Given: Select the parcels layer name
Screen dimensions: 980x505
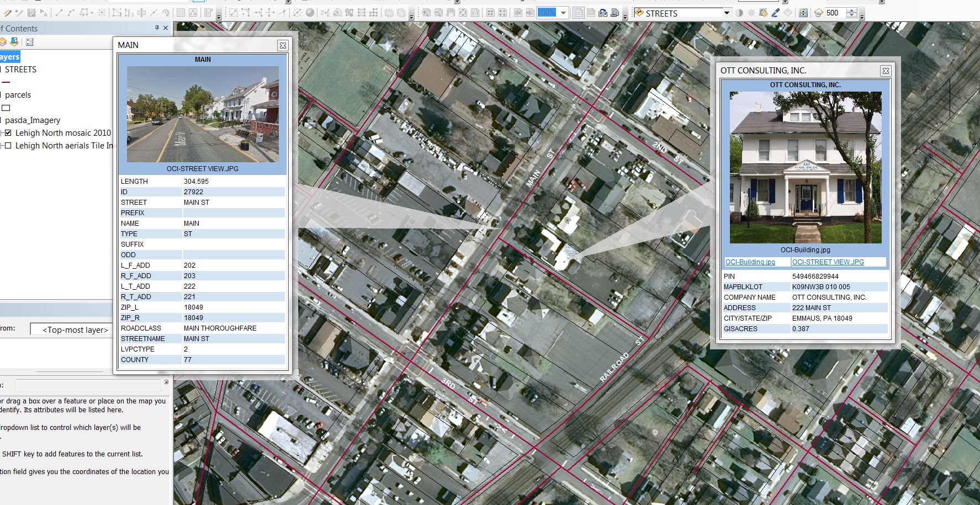Looking at the screenshot, I should 18,95.
